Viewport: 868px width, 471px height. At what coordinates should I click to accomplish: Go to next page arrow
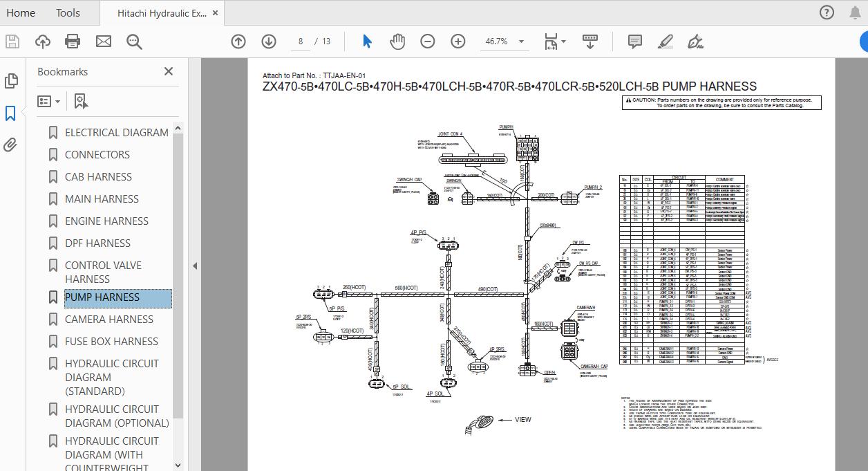coord(269,41)
